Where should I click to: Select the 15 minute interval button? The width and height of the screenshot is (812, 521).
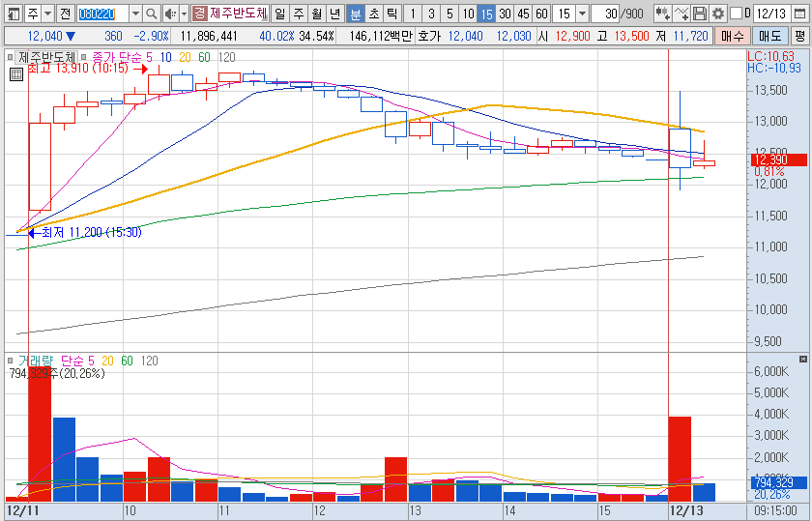[486, 14]
